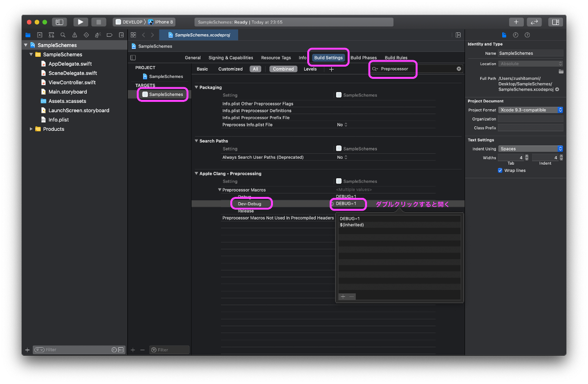The height and width of the screenshot is (384, 588).
Task: Focus the Organization text field
Action: tap(531, 119)
